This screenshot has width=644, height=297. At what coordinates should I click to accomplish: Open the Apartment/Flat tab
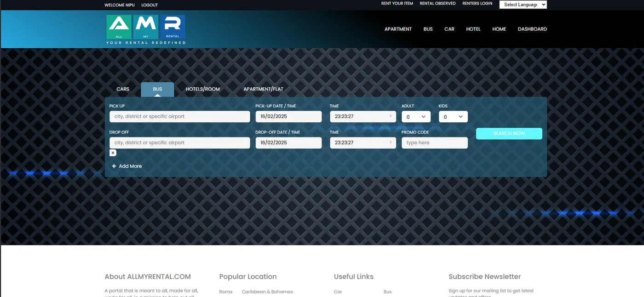(x=264, y=89)
